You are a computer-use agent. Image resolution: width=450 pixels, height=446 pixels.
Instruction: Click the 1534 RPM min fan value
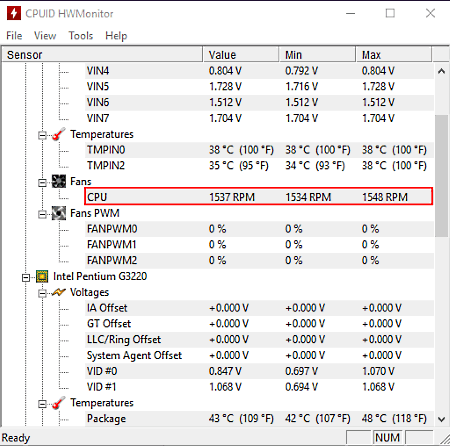point(308,197)
